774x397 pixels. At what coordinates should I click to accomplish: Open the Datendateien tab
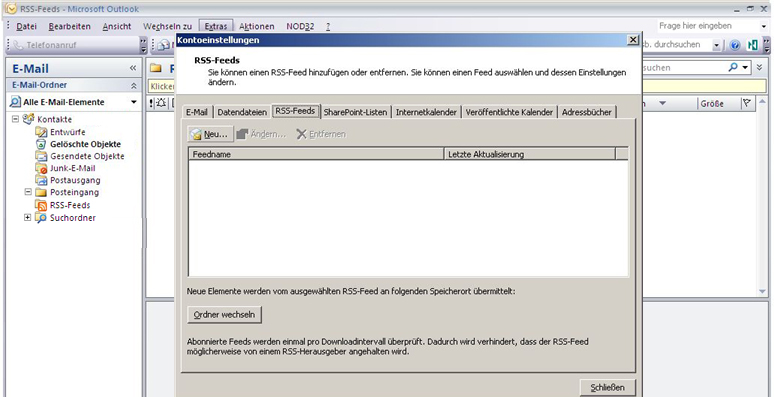(x=242, y=112)
